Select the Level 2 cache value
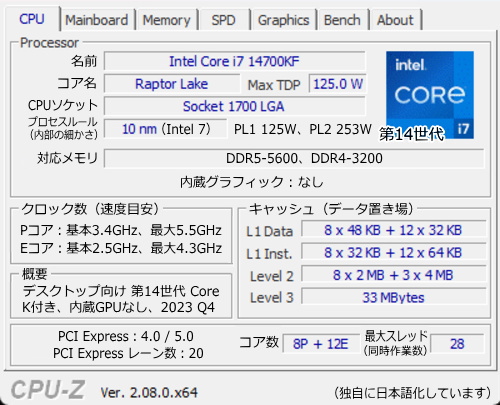 pos(393,275)
